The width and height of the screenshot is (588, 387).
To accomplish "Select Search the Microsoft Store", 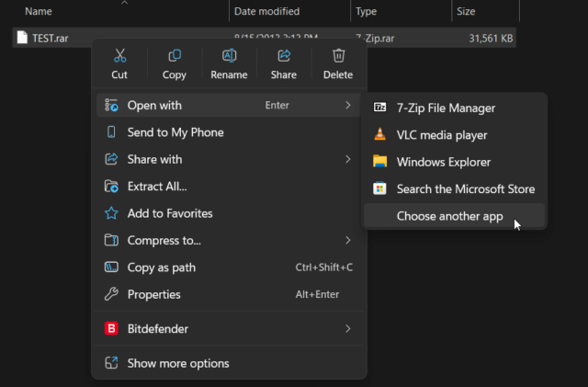I will pos(454,188).
